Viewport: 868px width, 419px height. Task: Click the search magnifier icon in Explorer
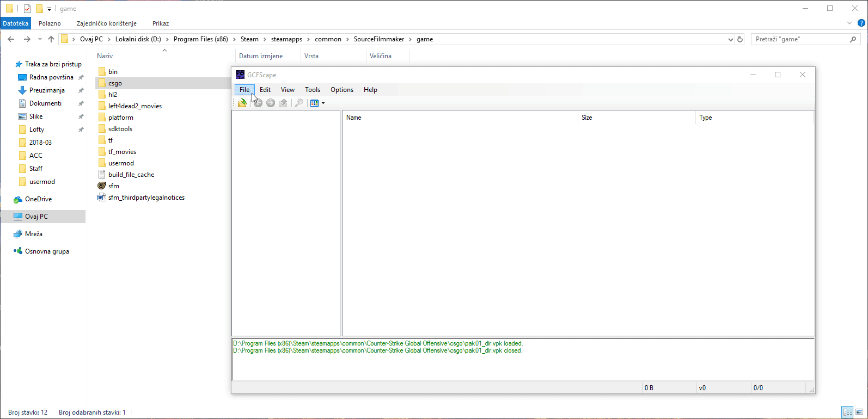click(853, 39)
